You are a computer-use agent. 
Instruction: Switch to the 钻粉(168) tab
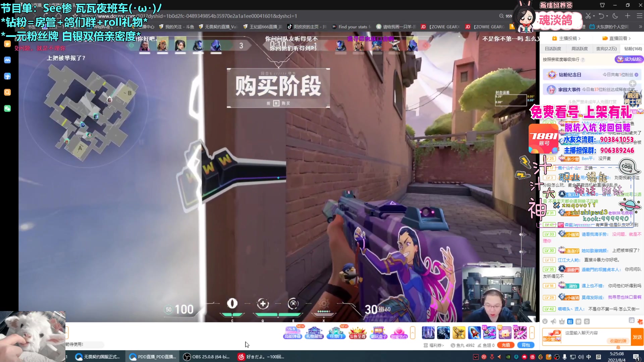[633, 49]
